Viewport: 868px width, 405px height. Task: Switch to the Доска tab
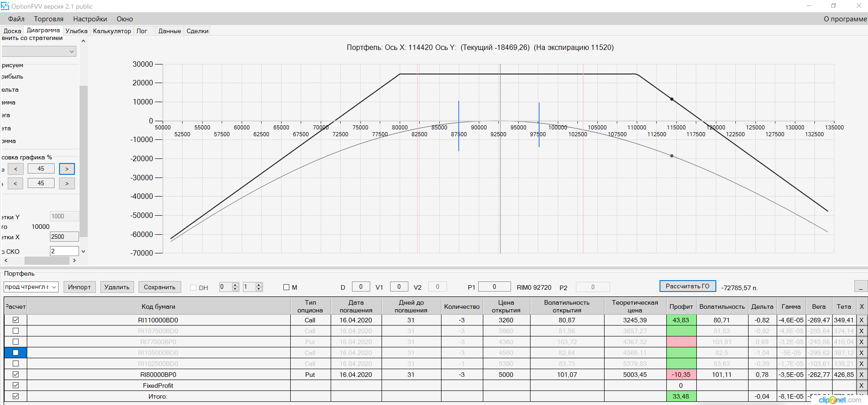[x=12, y=31]
